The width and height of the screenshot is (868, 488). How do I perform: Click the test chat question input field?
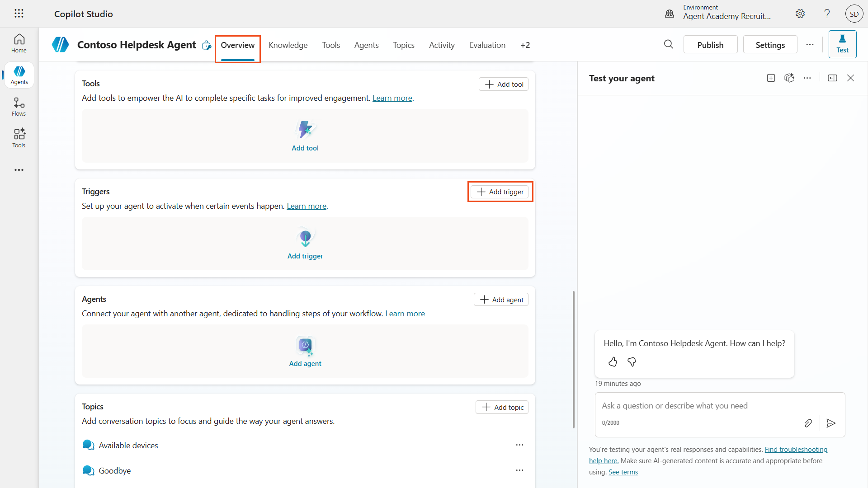coord(696,406)
